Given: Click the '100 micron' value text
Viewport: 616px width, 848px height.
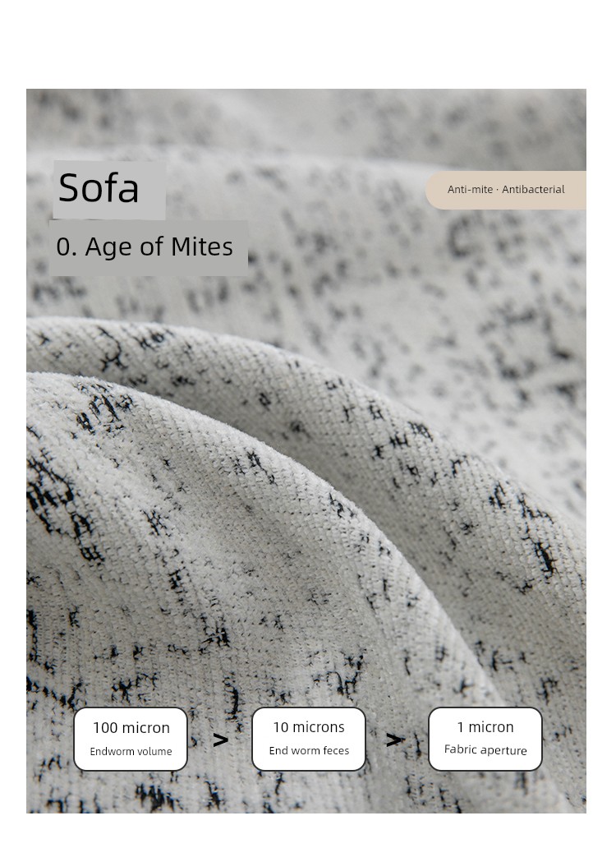Looking at the screenshot, I should [x=131, y=728].
